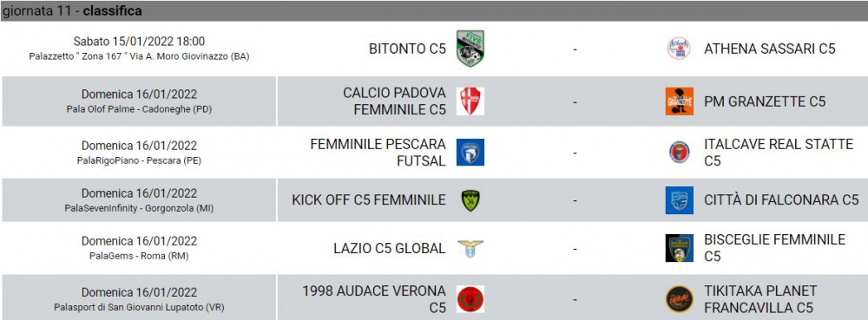This screenshot has width=868, height=320.
Task: Select the Sabato 15/01/2022 18:00 match date
Action: pyautogui.click(x=139, y=42)
